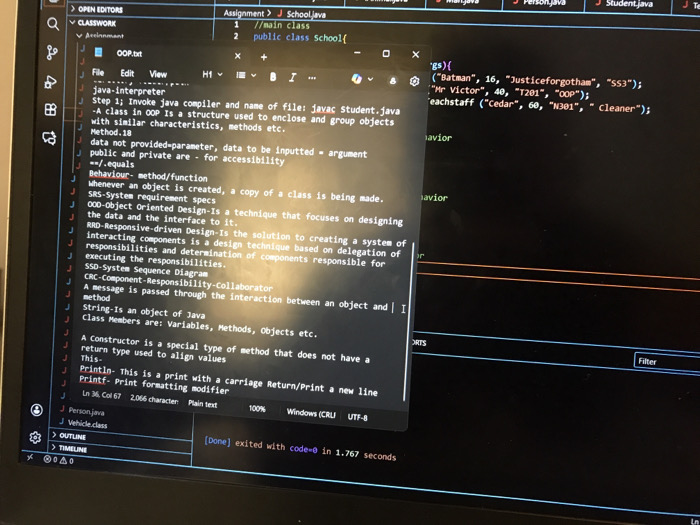Click the underlined word Println in Notepad
The height and width of the screenshot is (525, 700).
click(96, 369)
